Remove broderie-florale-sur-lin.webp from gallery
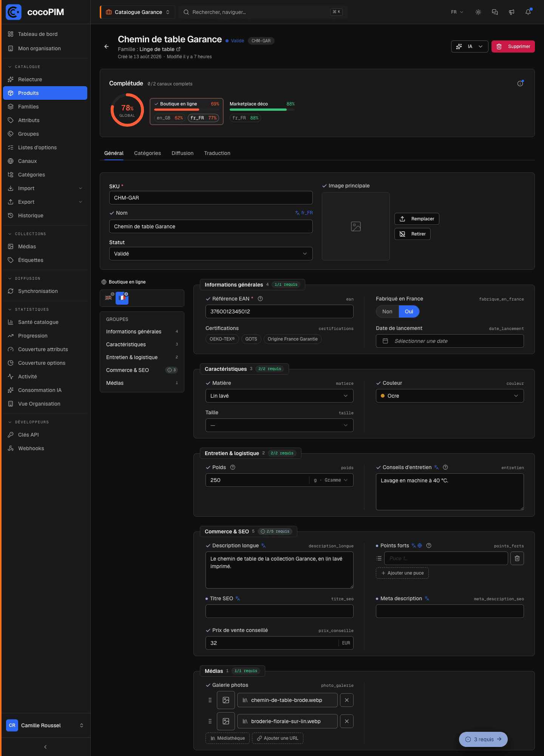The image size is (544, 756). coord(347,721)
